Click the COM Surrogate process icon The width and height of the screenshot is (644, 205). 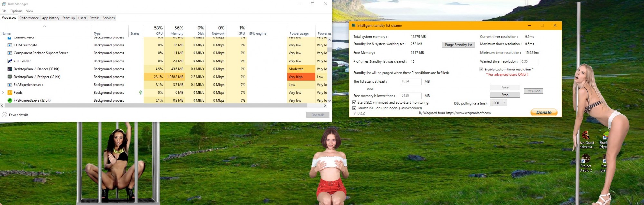[x=10, y=45]
